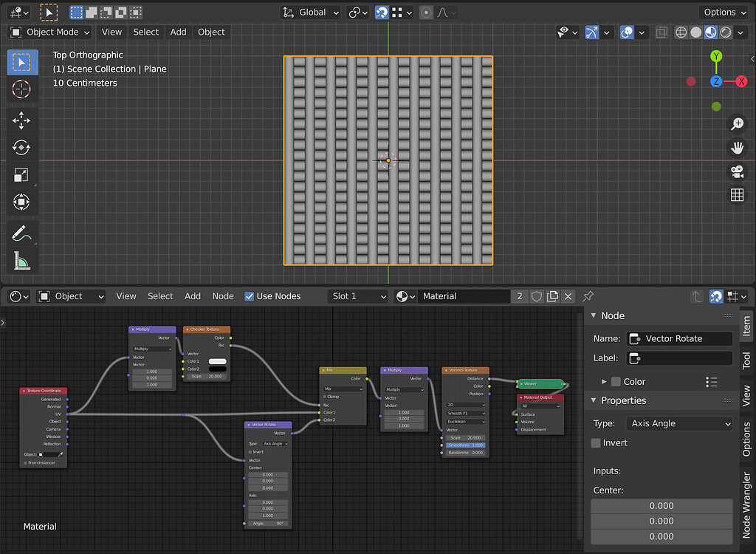
Task: Click the new-material duplicate icon
Action: tap(552, 296)
